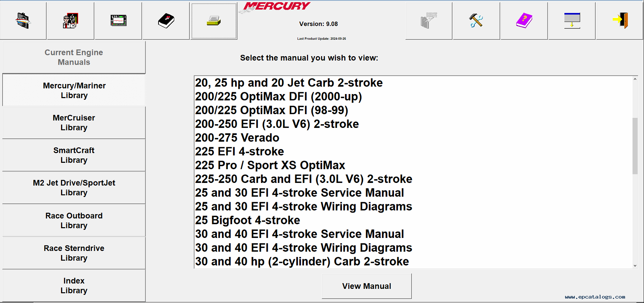This screenshot has width=644, height=303.
Task: Click the monitor display screen icon
Action: point(118,20)
